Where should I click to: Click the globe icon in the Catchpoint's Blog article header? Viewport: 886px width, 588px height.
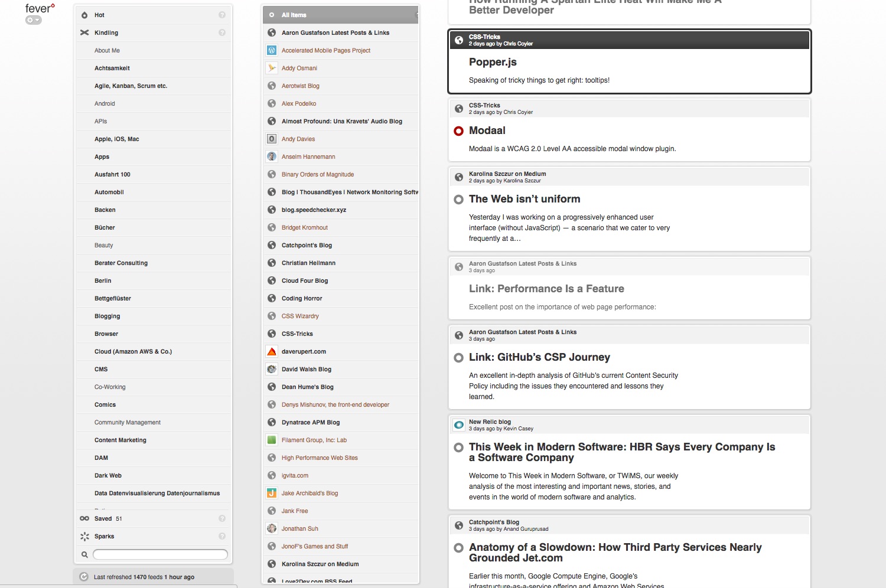(x=459, y=525)
